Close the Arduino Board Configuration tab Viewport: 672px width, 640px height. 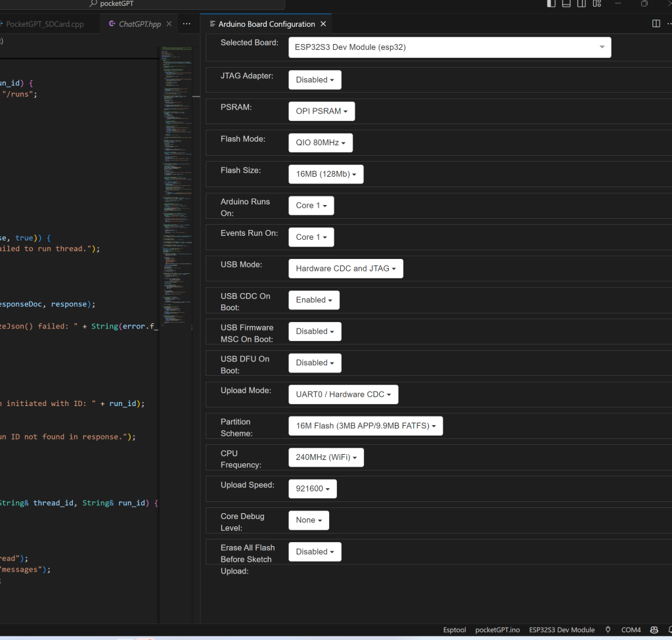coord(323,24)
